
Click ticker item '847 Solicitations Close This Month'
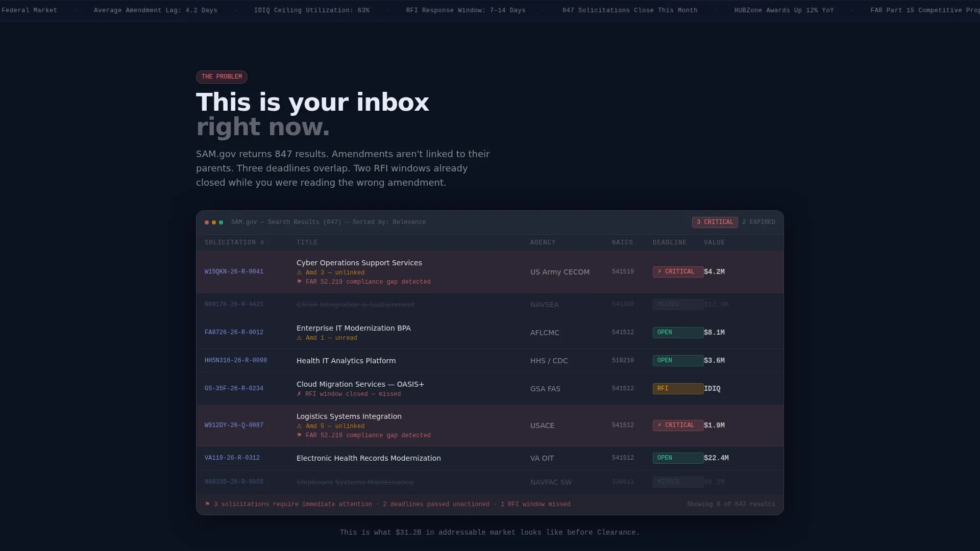[630, 10]
